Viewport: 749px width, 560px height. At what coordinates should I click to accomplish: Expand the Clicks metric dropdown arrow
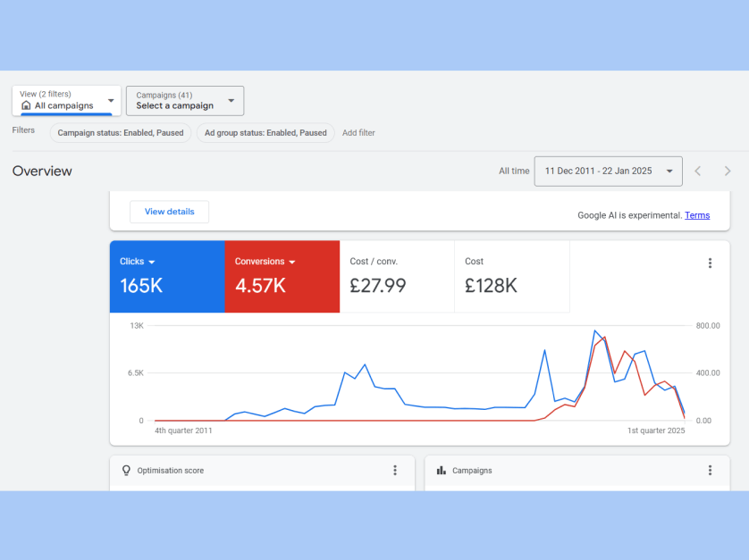click(x=152, y=262)
